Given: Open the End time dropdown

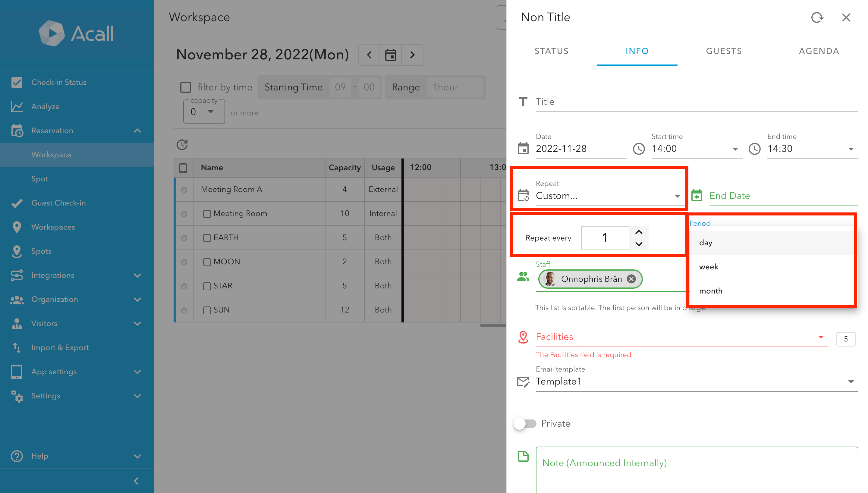Looking at the screenshot, I should pyautogui.click(x=851, y=149).
